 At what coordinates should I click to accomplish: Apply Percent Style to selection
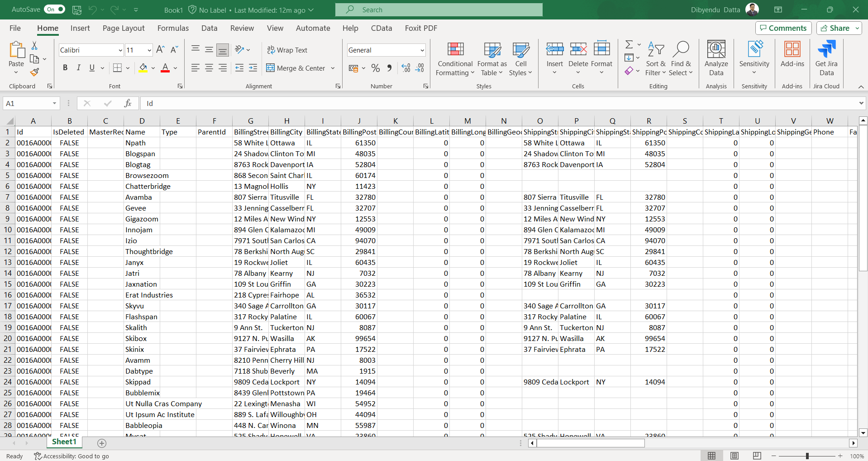(375, 68)
